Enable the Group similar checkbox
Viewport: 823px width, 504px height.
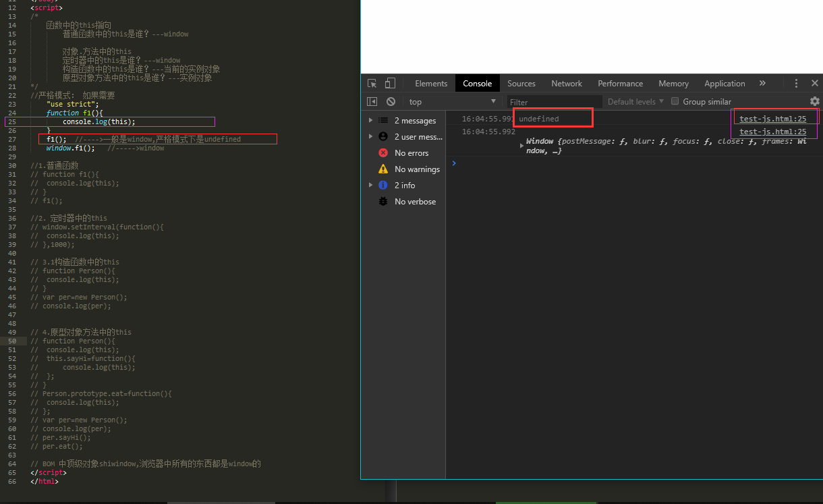[x=675, y=101]
